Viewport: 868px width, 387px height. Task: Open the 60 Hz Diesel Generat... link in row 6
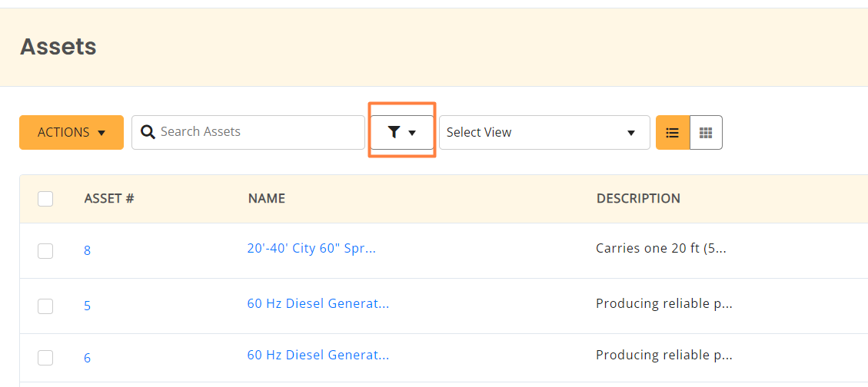point(318,355)
